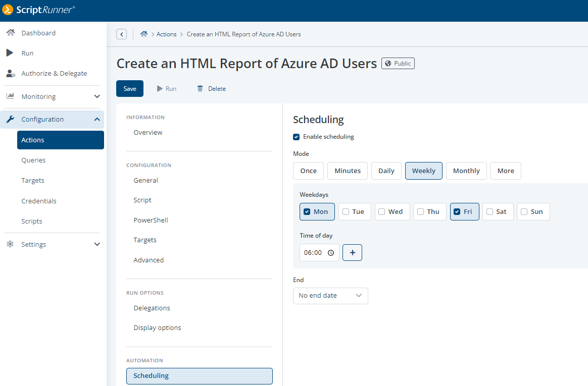588x386 pixels.
Task: Select the Once scheduling mode
Action: tap(309, 171)
